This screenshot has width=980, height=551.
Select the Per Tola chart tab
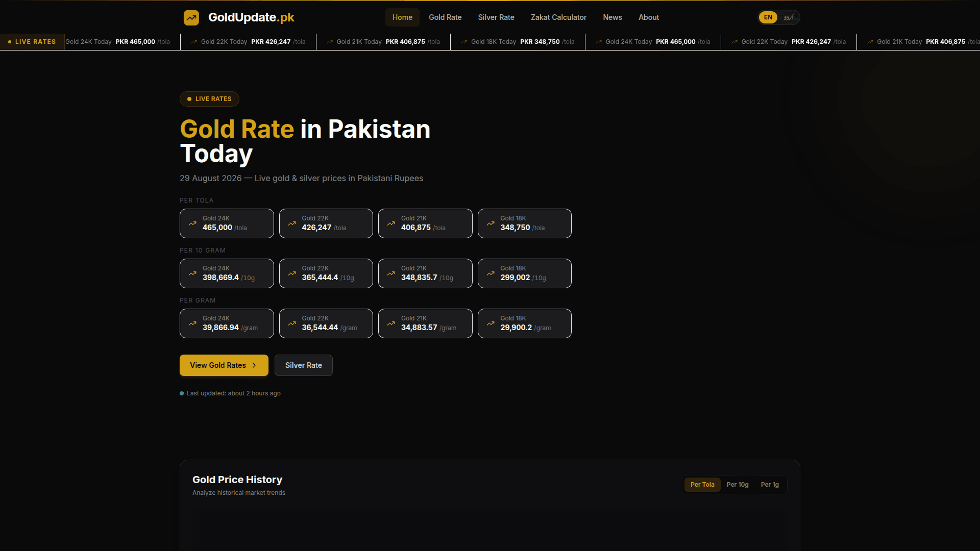click(702, 485)
